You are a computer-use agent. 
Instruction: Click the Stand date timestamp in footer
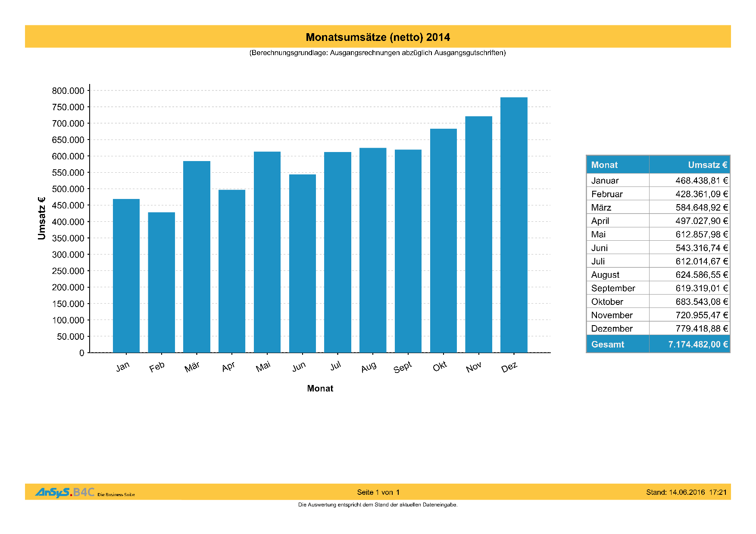click(686, 492)
